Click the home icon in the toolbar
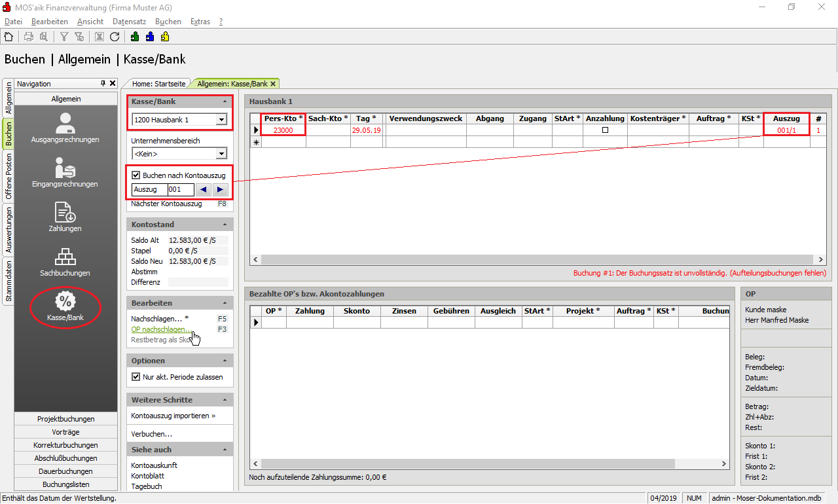The width and height of the screenshot is (838, 504). 9,37
